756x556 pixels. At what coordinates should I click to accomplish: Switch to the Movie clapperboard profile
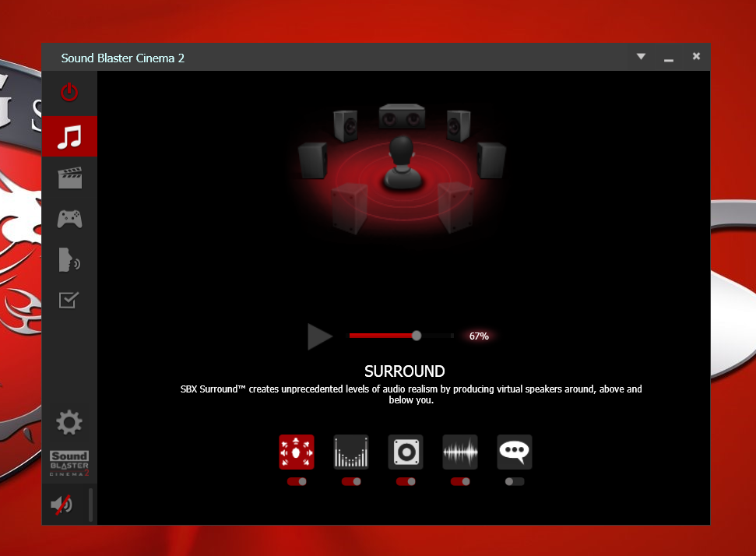click(70, 178)
